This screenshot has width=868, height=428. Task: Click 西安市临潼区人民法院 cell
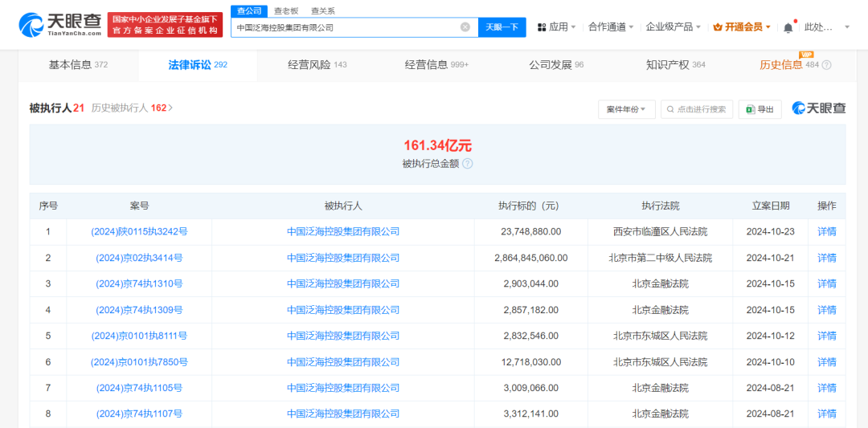point(661,232)
